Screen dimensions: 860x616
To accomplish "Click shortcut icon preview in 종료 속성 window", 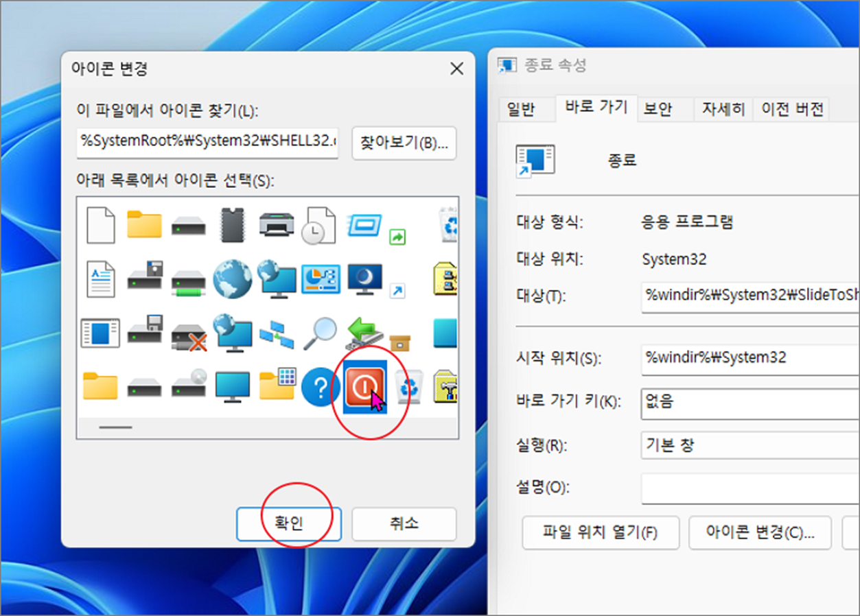I will tap(535, 161).
